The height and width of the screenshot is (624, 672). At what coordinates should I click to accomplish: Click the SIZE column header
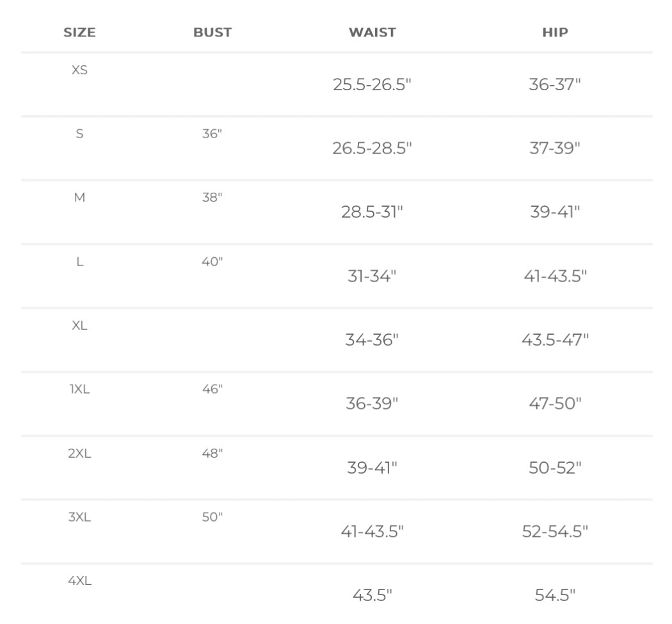79,33
